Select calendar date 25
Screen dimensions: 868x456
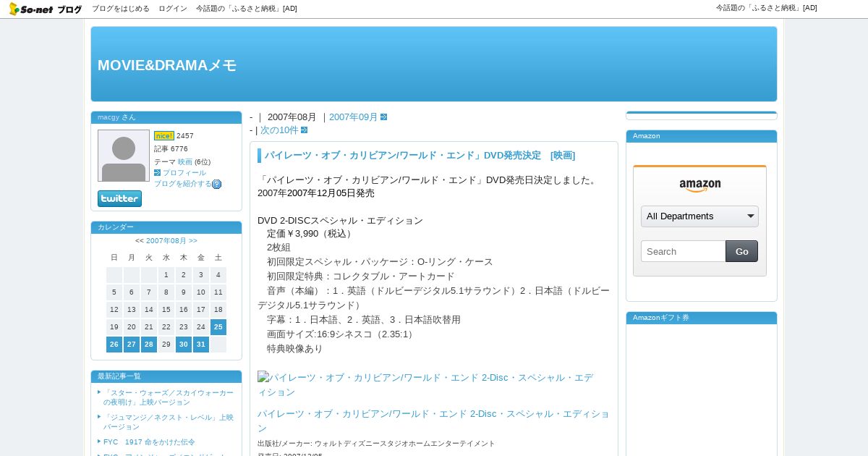(x=218, y=327)
